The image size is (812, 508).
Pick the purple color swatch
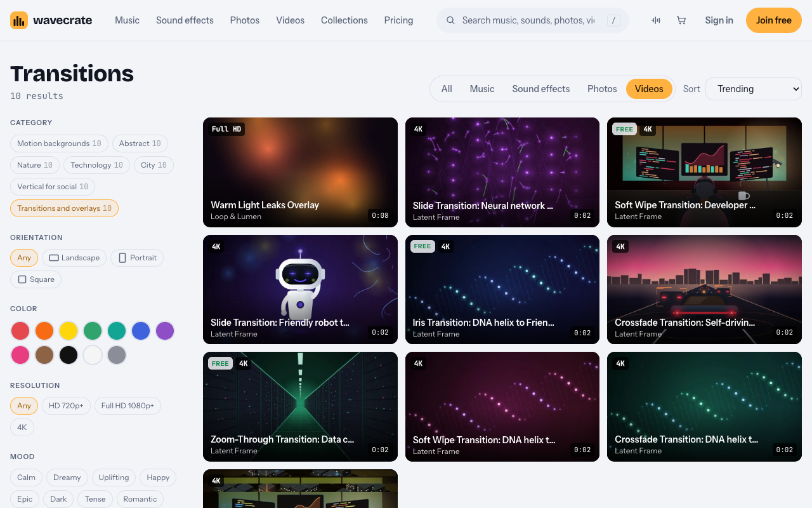(x=165, y=331)
